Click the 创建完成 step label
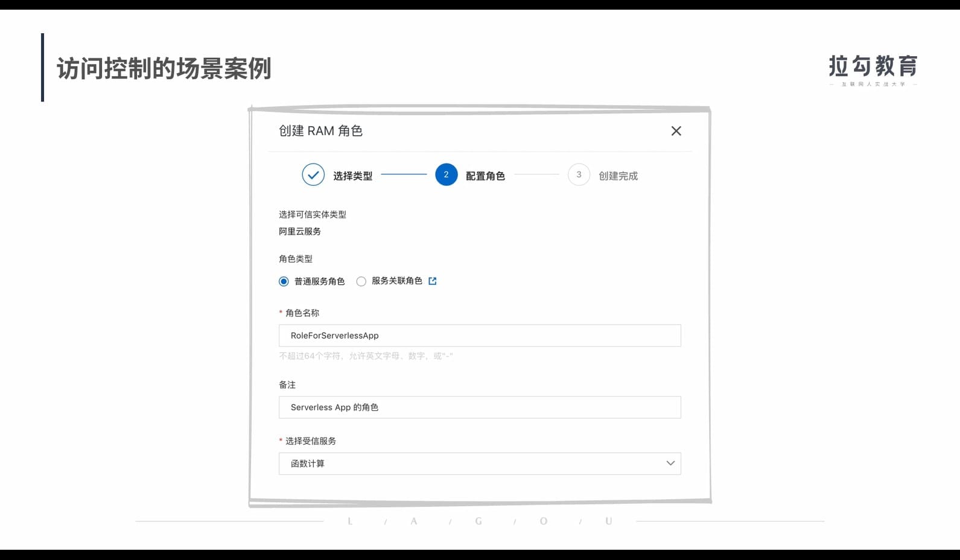 [x=618, y=176]
